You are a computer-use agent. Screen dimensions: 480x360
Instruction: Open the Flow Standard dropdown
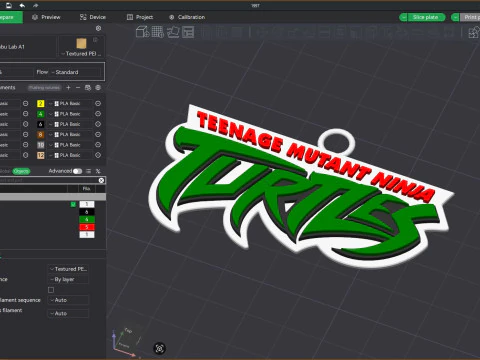point(76,72)
